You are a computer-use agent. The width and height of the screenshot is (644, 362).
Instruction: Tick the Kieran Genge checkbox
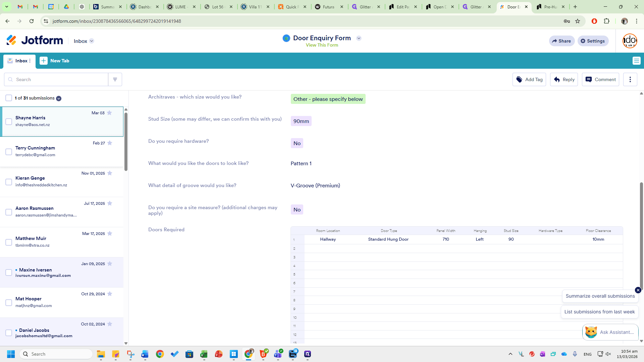(9, 182)
